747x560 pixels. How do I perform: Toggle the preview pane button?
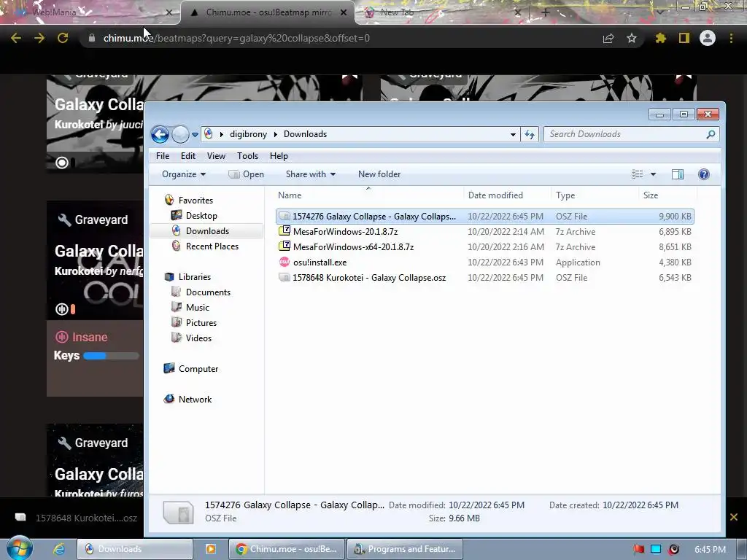pyautogui.click(x=678, y=174)
